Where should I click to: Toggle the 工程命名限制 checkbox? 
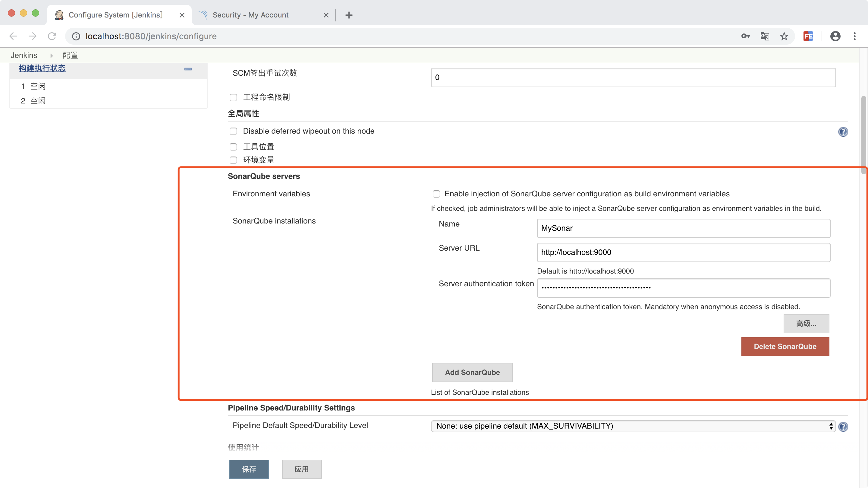(234, 97)
